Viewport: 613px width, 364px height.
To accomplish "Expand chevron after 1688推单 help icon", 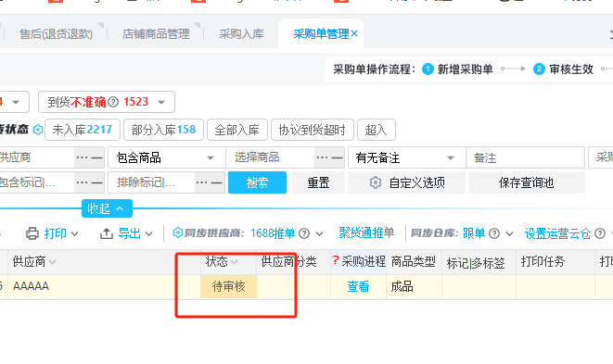I will pos(319,234).
